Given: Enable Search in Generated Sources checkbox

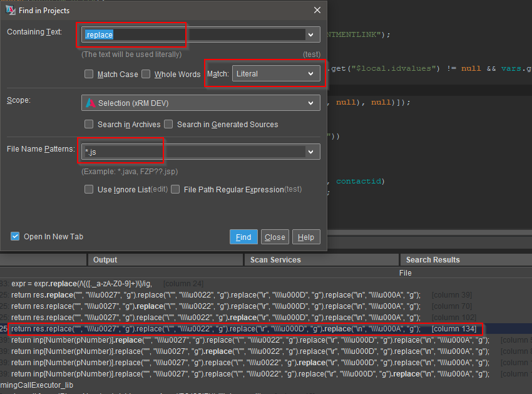Looking at the screenshot, I should click(x=168, y=124).
